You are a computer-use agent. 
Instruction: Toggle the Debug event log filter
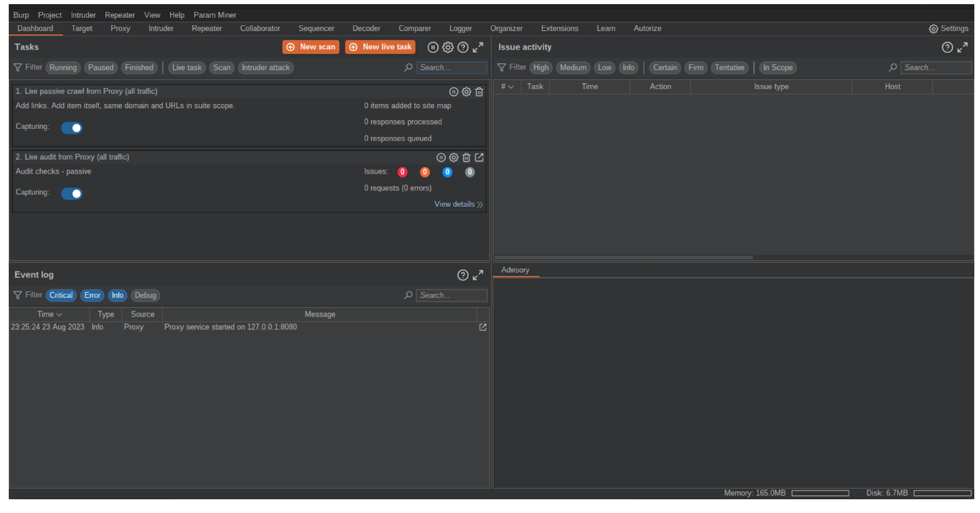[145, 295]
